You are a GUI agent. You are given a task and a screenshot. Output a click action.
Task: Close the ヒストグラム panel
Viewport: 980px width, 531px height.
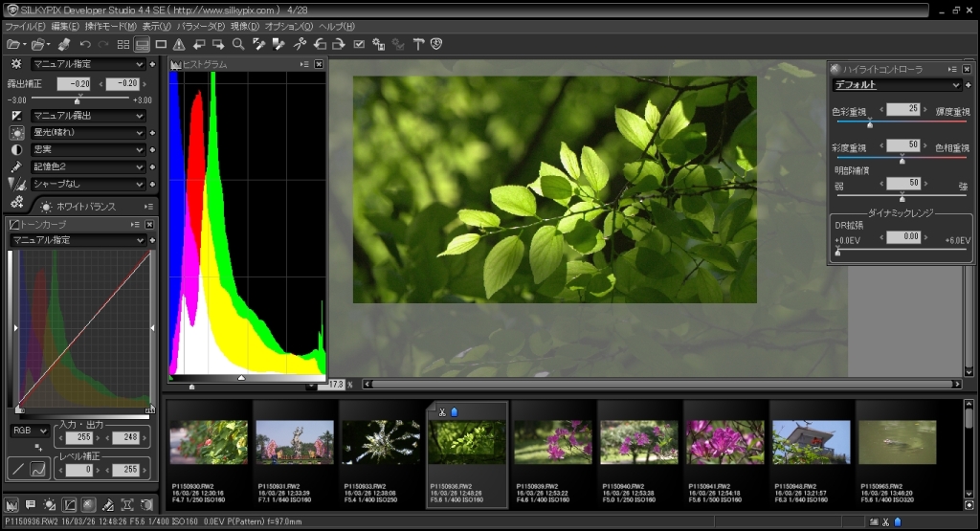[319, 64]
